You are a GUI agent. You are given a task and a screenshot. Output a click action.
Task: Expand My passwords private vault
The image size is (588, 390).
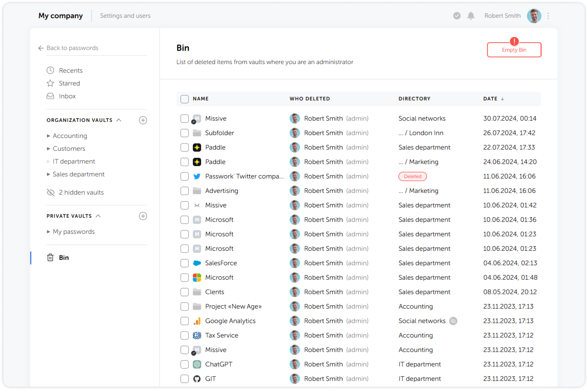(48, 232)
